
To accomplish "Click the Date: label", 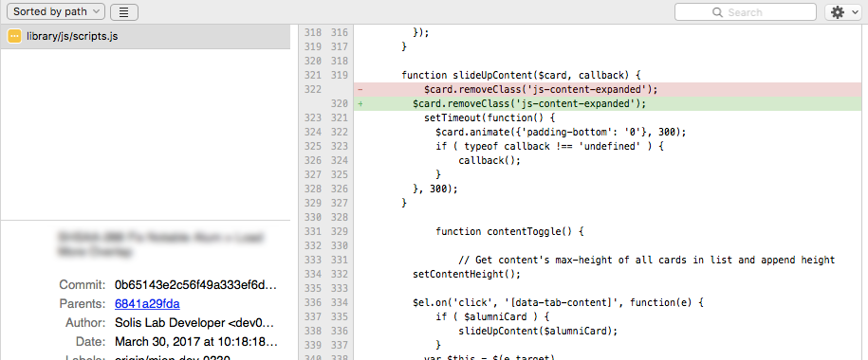I will 91,341.
